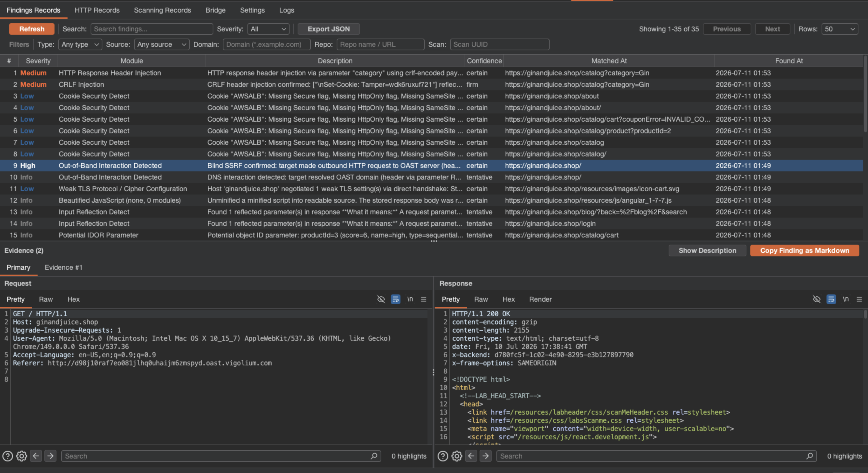Switch Response view to Raw
The width and height of the screenshot is (868, 473).
tap(481, 299)
